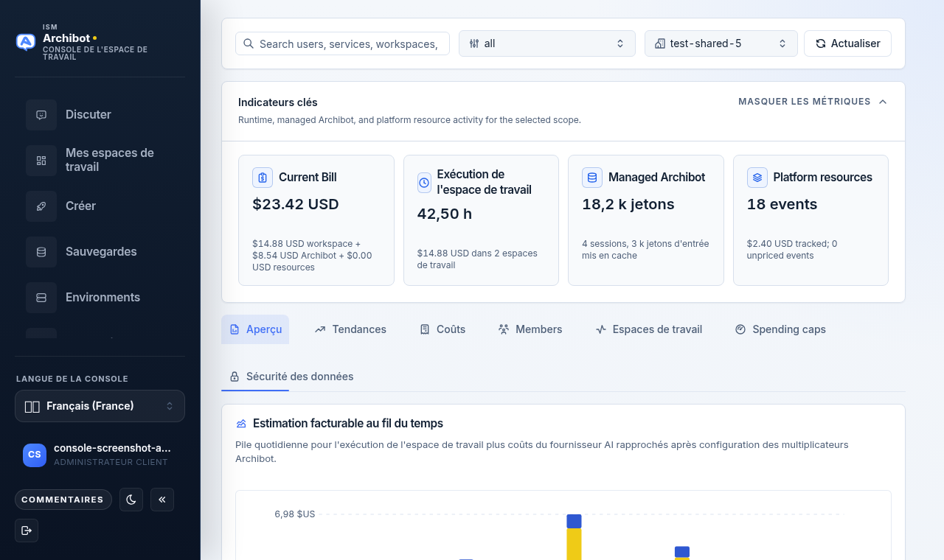Click the 42,50 h runtime value

point(445,214)
